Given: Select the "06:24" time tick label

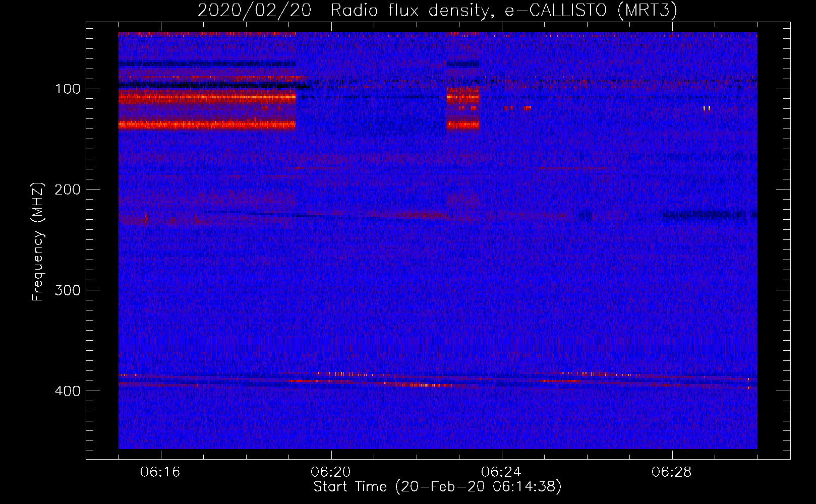Looking at the screenshot, I should [x=501, y=472].
